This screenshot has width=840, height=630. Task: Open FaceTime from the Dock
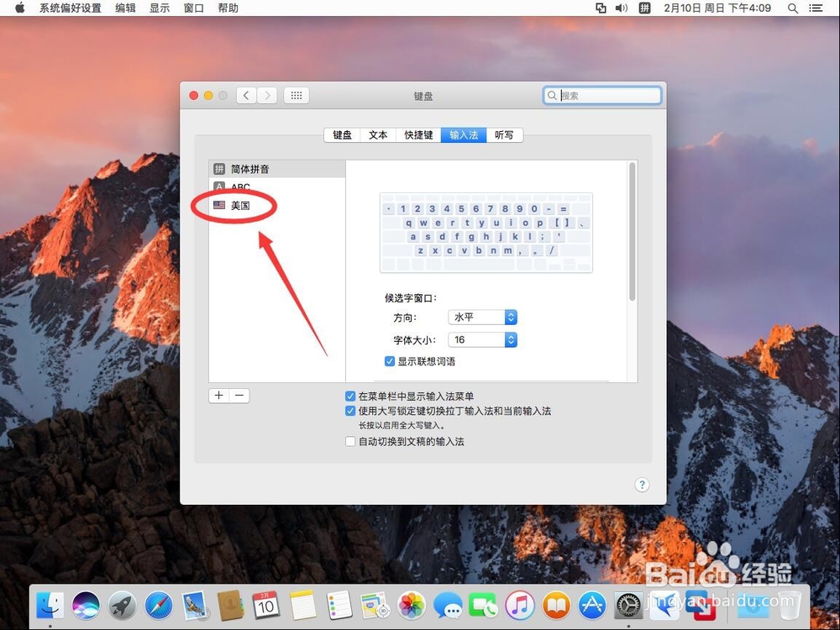coord(483,604)
